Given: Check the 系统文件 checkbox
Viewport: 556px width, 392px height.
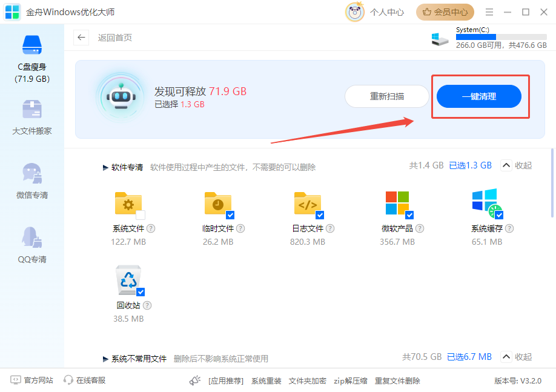Looking at the screenshot, I should 141,215.
